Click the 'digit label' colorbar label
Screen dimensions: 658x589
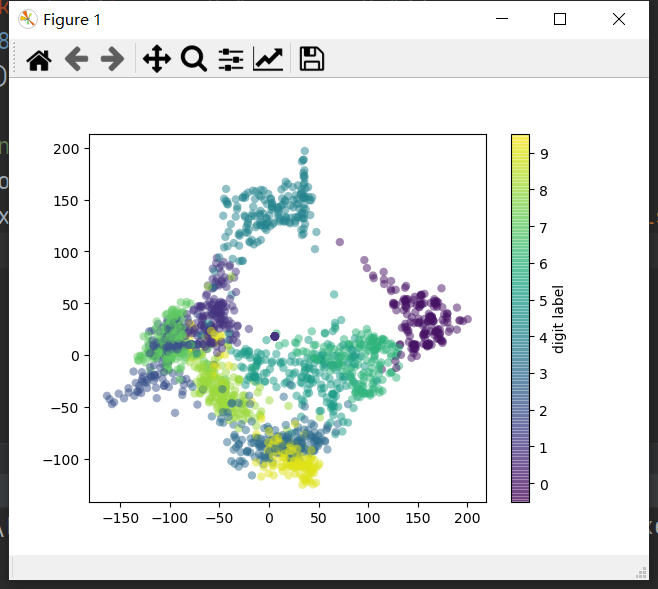[559, 318]
